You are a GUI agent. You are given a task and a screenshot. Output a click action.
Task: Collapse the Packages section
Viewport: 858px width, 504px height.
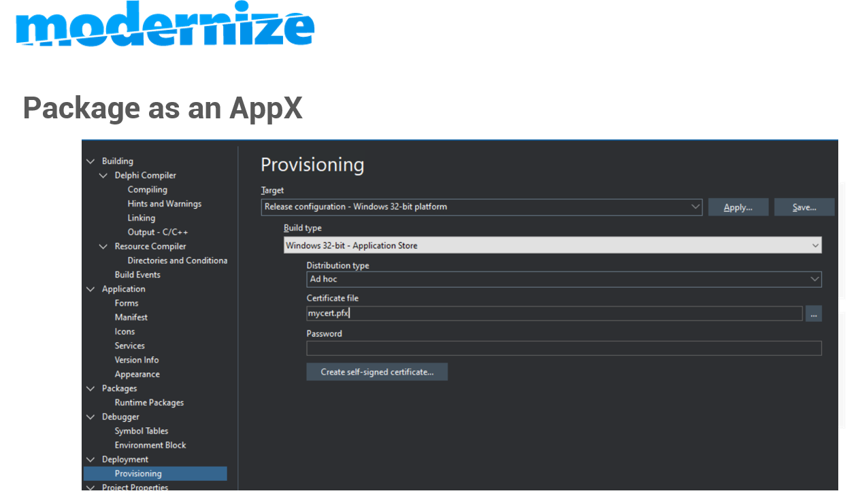pyautogui.click(x=90, y=388)
